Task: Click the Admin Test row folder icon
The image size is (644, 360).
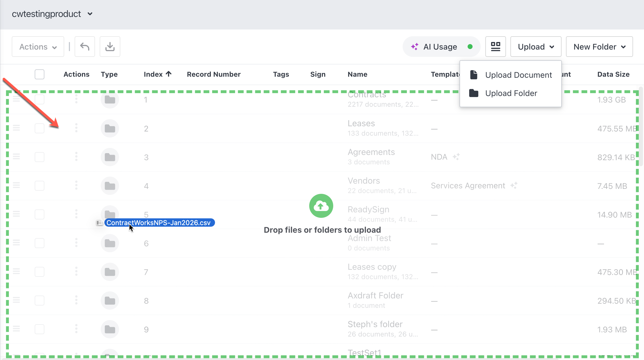Action: (x=110, y=243)
